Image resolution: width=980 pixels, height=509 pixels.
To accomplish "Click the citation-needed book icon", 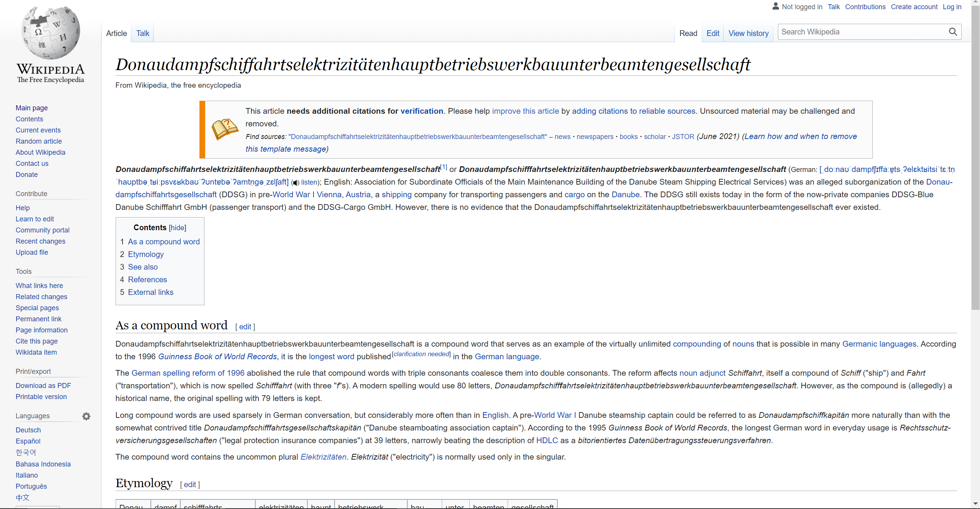I will pyautogui.click(x=225, y=129).
